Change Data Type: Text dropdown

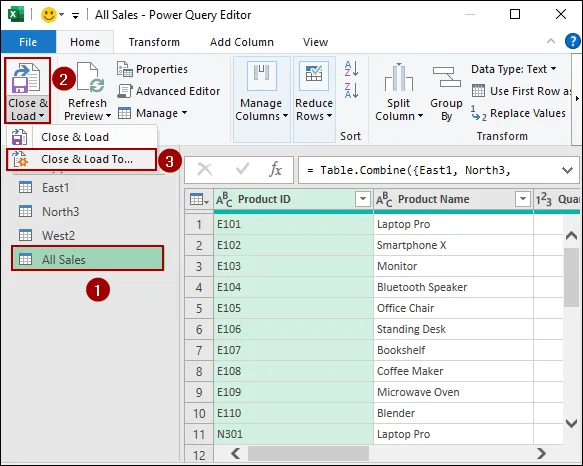(513, 69)
